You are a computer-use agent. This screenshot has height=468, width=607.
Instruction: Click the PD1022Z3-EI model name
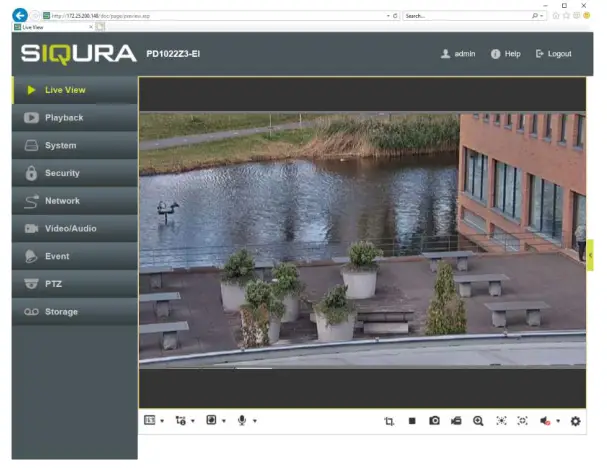[x=173, y=54]
